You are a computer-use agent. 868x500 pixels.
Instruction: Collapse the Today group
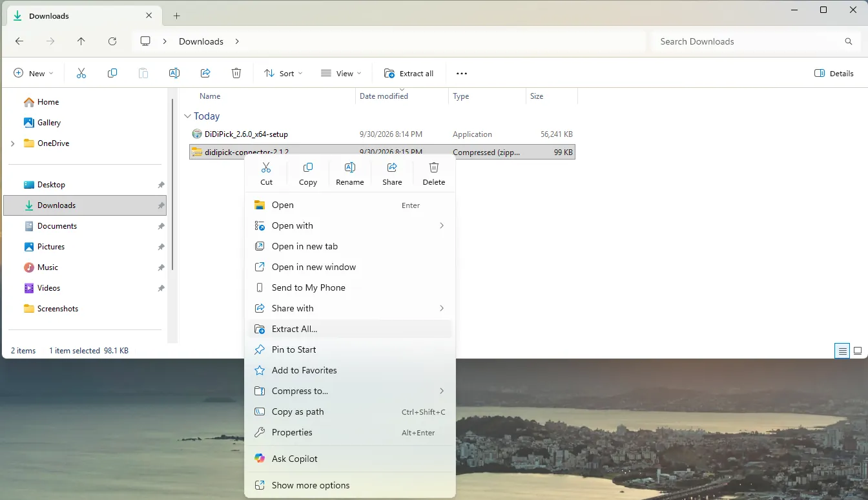(x=187, y=116)
